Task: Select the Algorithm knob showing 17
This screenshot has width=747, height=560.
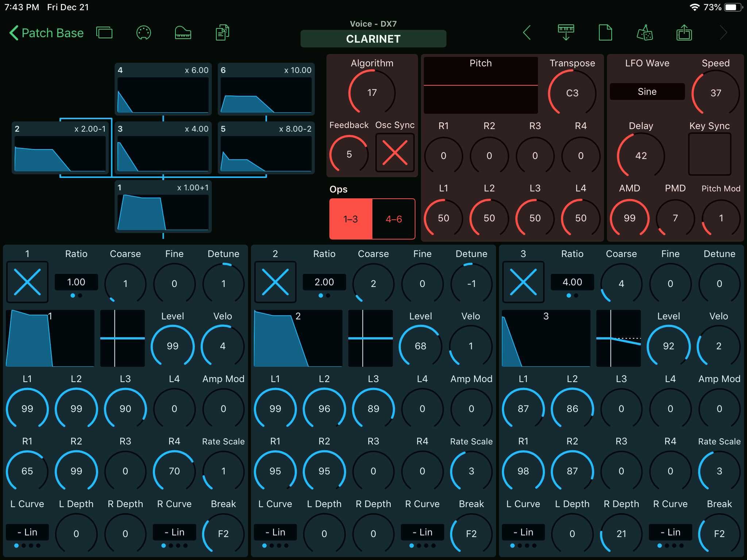Action: pyautogui.click(x=372, y=93)
